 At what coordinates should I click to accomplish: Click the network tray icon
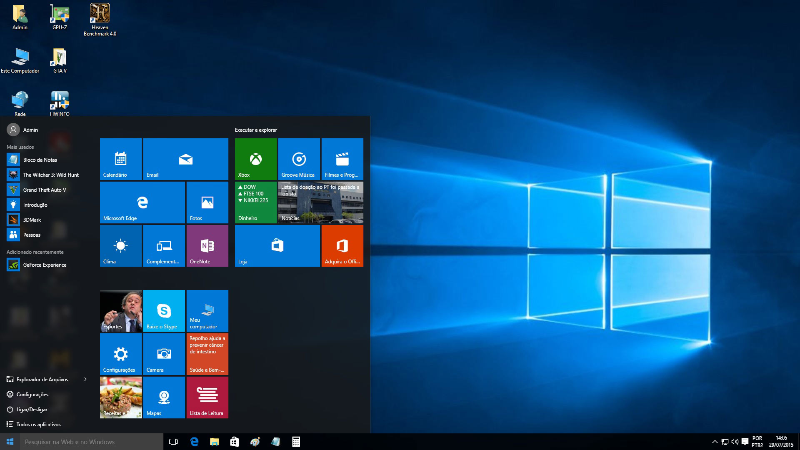724,442
